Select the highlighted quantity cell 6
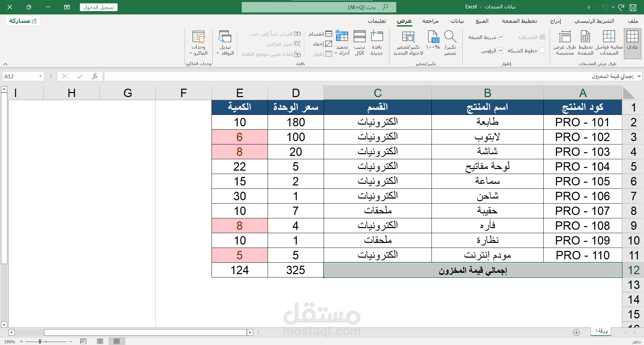The height and width of the screenshot is (345, 644). click(239, 137)
